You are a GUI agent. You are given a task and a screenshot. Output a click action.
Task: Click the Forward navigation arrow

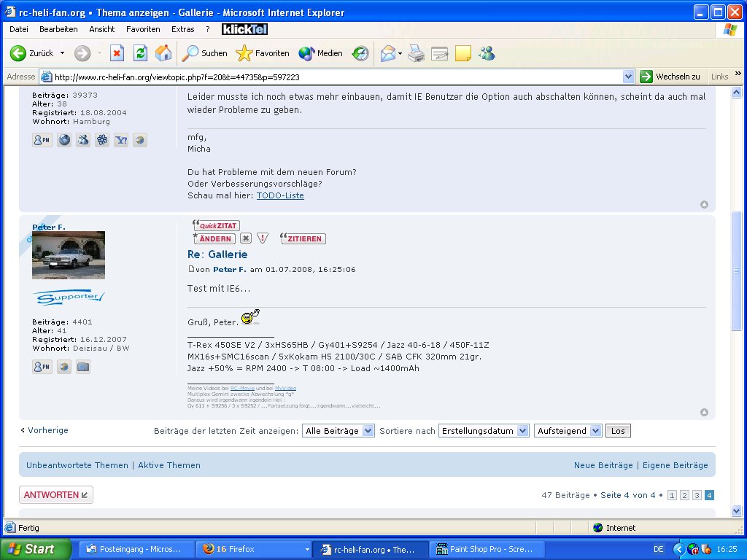click(x=82, y=53)
